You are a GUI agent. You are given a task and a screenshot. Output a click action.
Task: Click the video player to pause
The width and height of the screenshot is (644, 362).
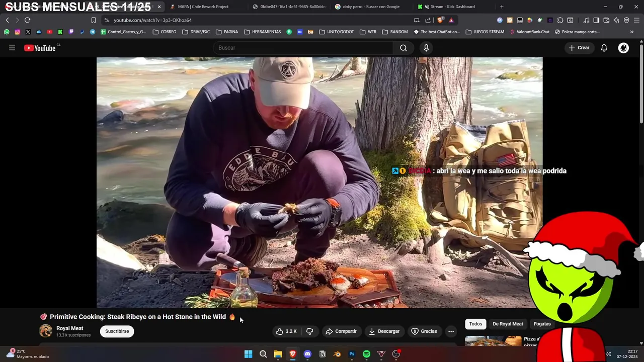319,183
